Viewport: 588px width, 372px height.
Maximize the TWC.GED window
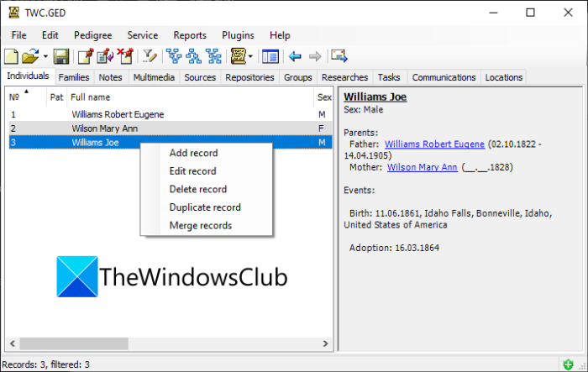click(530, 13)
